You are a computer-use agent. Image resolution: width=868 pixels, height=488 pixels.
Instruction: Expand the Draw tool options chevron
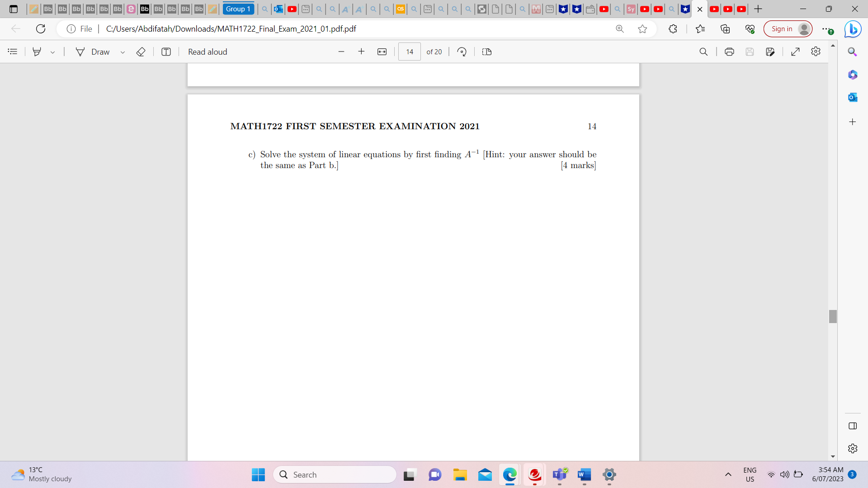[123, 52]
